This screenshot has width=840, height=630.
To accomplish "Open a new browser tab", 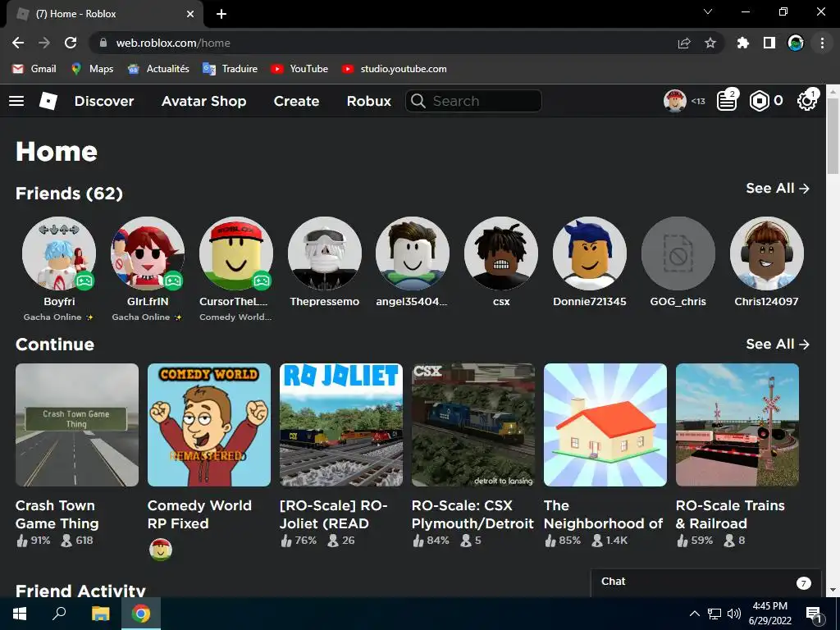I will (x=221, y=14).
